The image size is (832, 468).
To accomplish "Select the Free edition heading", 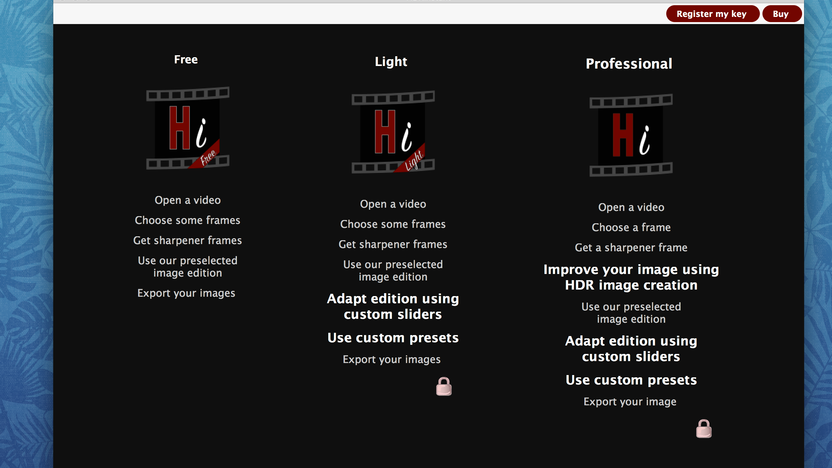I will [186, 59].
